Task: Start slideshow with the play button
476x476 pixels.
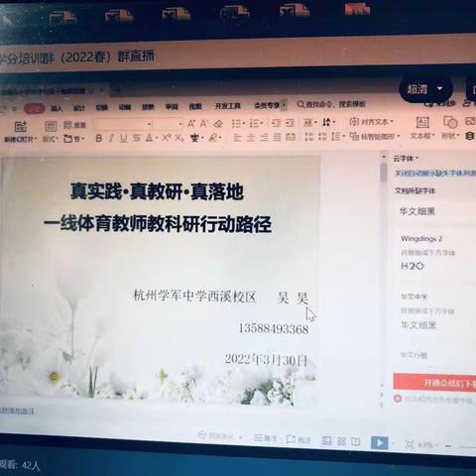Action: pyautogui.click(x=379, y=442)
